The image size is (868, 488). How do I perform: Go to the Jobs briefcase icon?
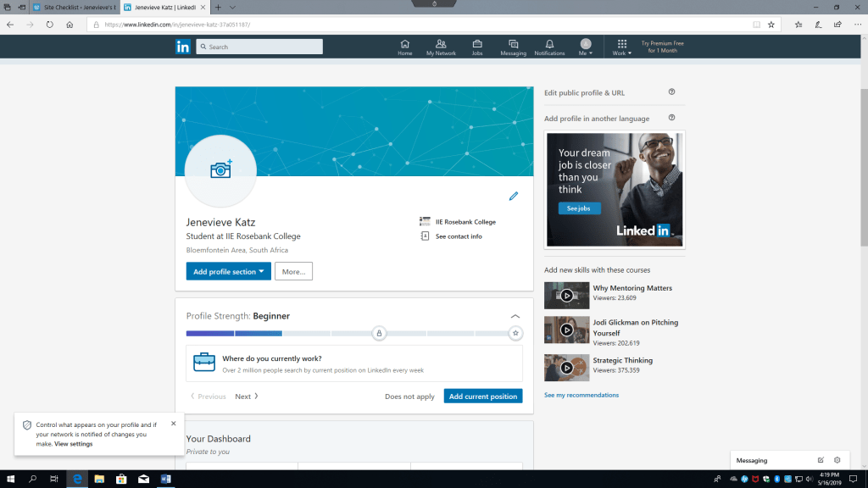(477, 47)
